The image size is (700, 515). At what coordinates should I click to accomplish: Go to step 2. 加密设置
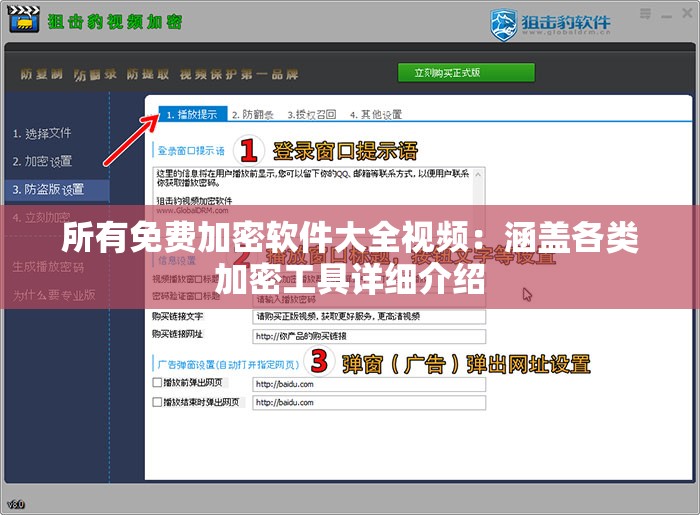42,161
